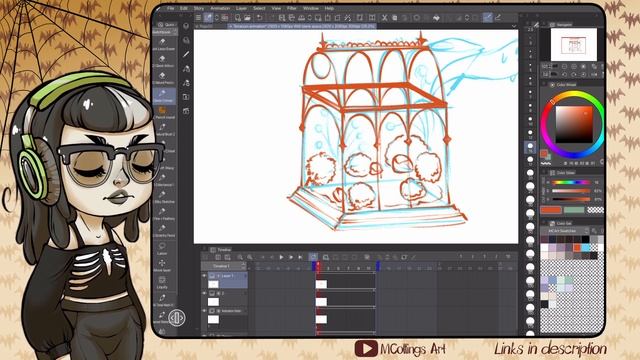This screenshot has height=360, width=640.
Task: Open the Filter menu
Action: point(291,8)
